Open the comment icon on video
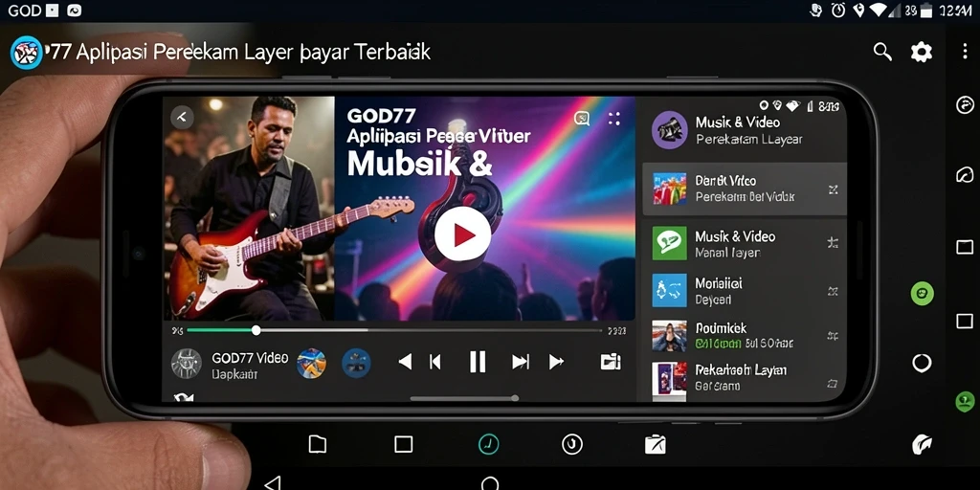The height and width of the screenshot is (490, 980). pyautogui.click(x=582, y=118)
